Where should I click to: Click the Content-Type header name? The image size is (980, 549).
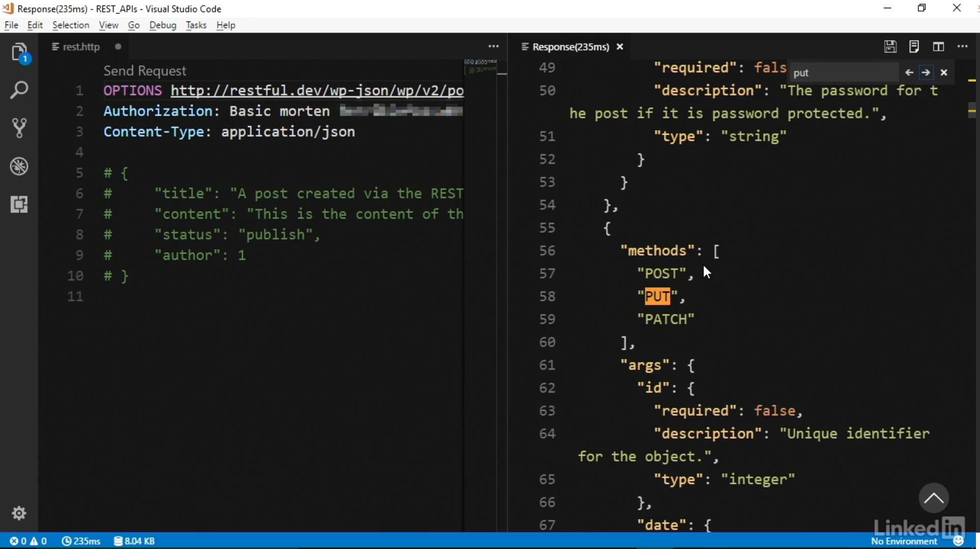coord(158,132)
